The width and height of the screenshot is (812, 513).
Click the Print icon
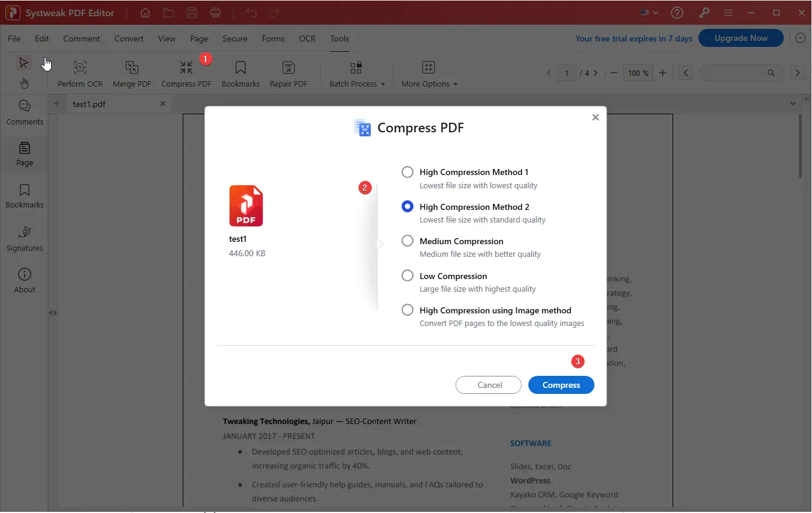[x=215, y=13]
